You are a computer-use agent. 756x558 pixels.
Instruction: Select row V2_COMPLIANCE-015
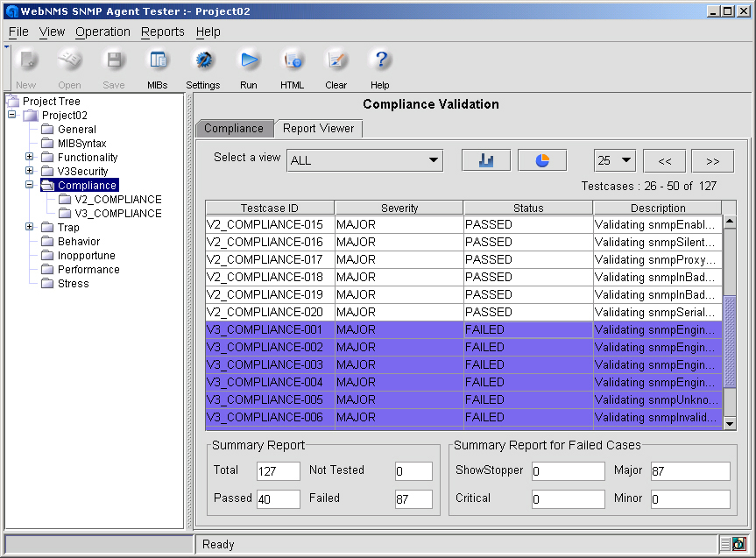click(463, 225)
